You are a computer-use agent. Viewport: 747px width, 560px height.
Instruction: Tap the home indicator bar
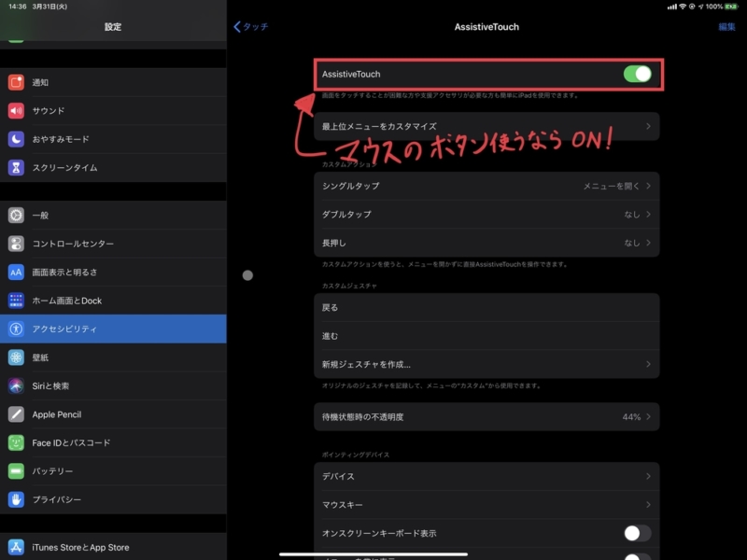pyautogui.click(x=373, y=554)
